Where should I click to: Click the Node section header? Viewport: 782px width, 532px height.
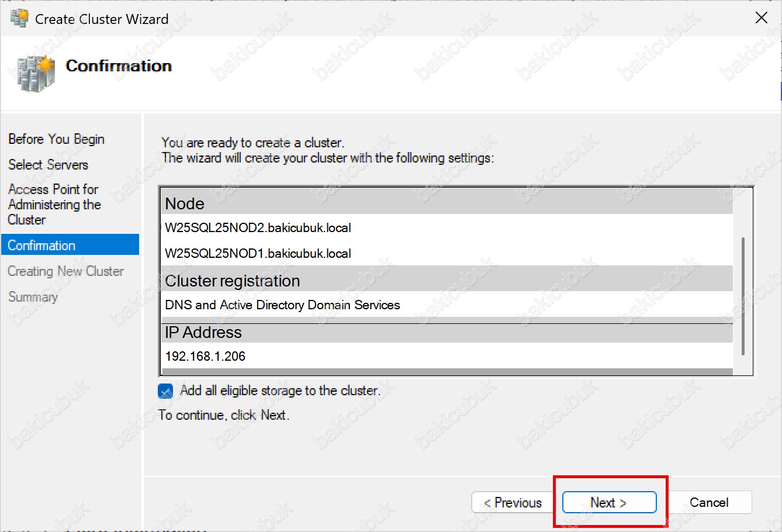(185, 204)
